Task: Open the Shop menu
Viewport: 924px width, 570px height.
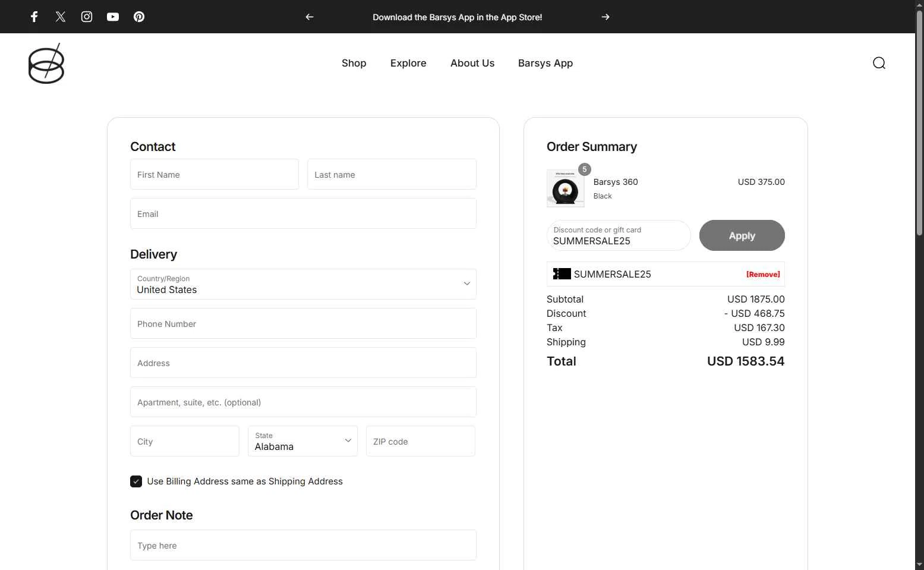Action: click(354, 63)
